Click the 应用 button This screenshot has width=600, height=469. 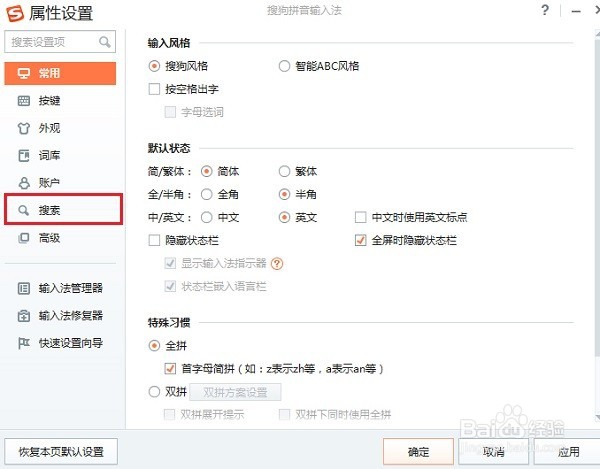tap(568, 452)
